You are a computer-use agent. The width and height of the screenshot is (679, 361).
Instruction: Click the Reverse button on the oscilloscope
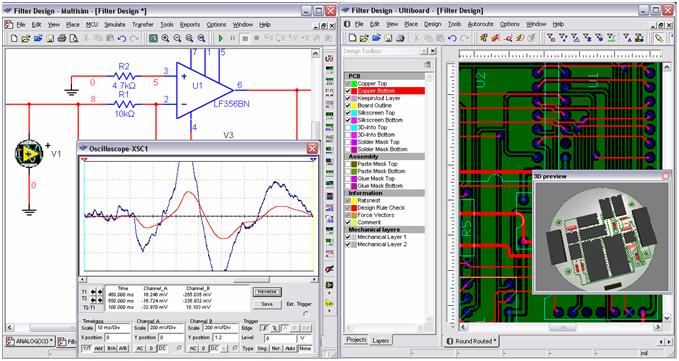[x=267, y=292]
